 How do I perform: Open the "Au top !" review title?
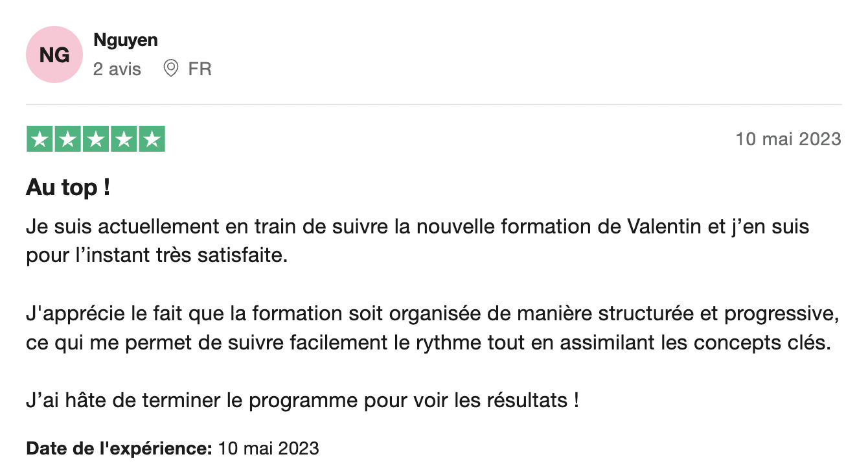(68, 189)
